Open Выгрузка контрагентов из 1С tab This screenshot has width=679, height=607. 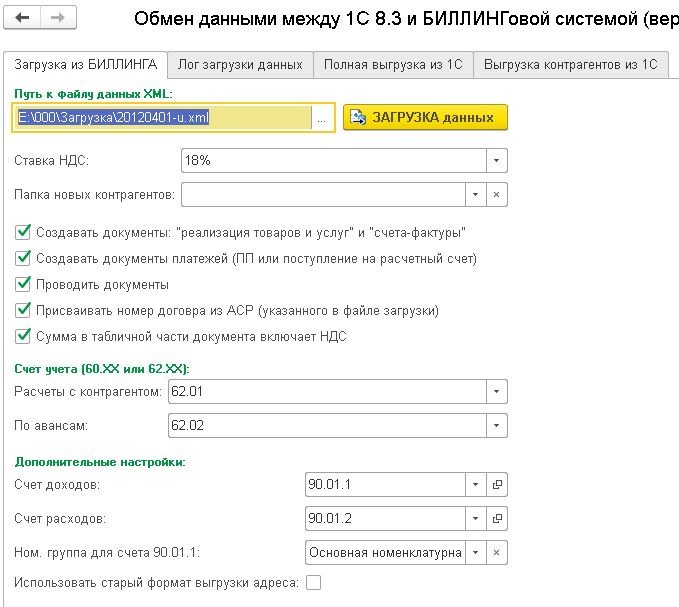point(570,65)
